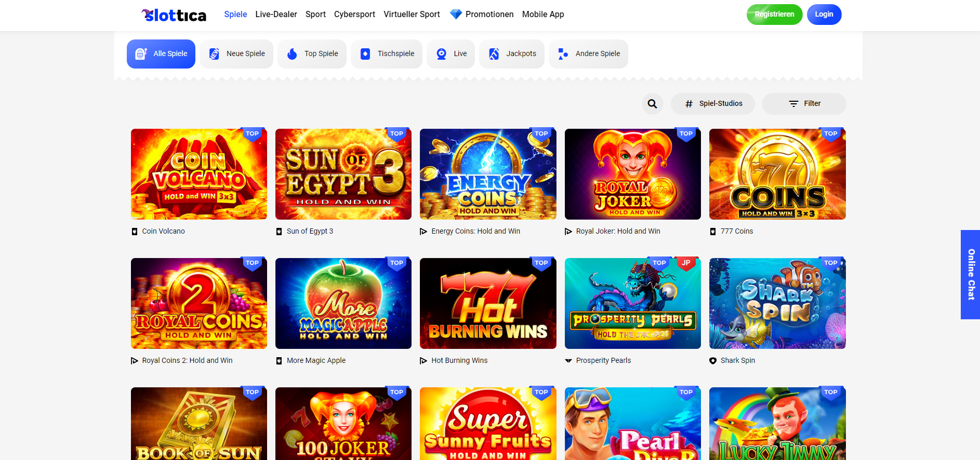Image resolution: width=980 pixels, height=460 pixels.
Task: Click the provider icon beside Energy Coins
Action: [x=423, y=232]
